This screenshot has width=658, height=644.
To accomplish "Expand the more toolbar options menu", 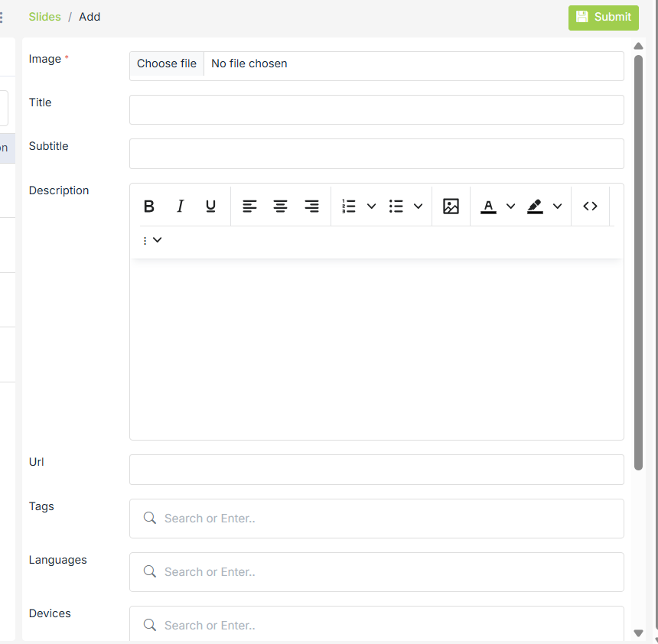I will click(x=152, y=240).
